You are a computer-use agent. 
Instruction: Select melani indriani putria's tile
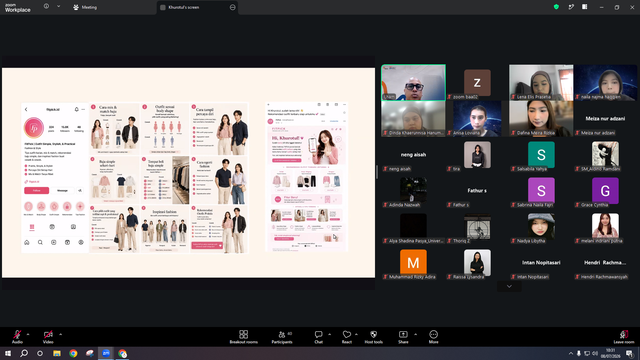tap(605, 227)
